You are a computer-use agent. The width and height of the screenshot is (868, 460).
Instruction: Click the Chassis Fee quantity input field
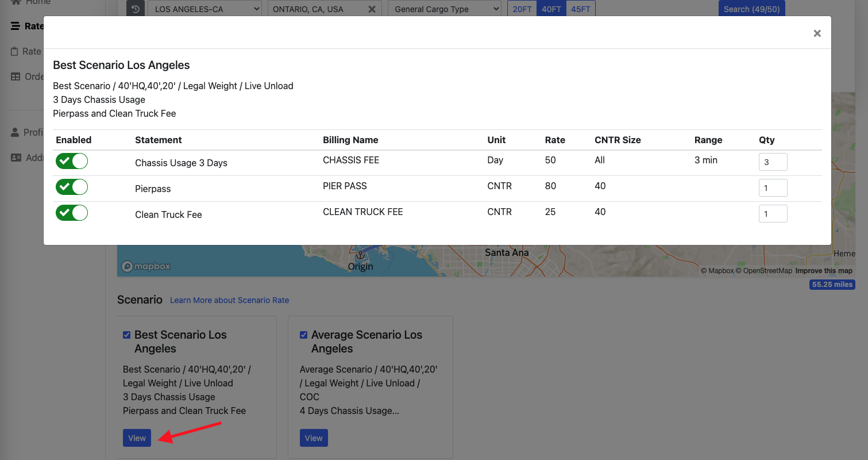(773, 162)
